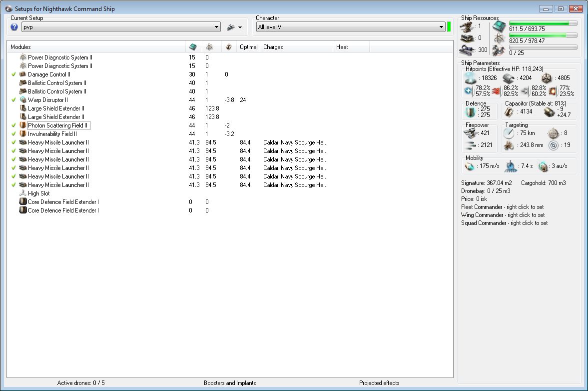Click the targeting range icon showing 75 km
The width and height of the screenshot is (588, 391).
[509, 133]
